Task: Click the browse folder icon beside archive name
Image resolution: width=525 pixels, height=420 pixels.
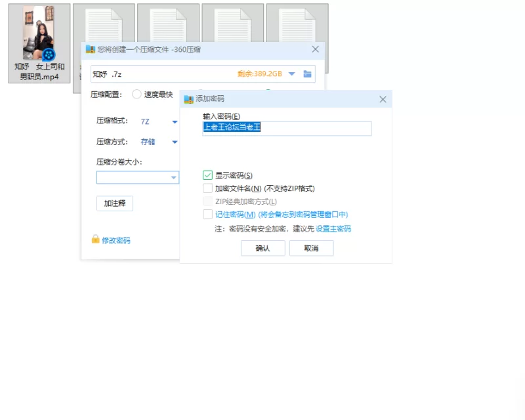Action: pos(307,74)
